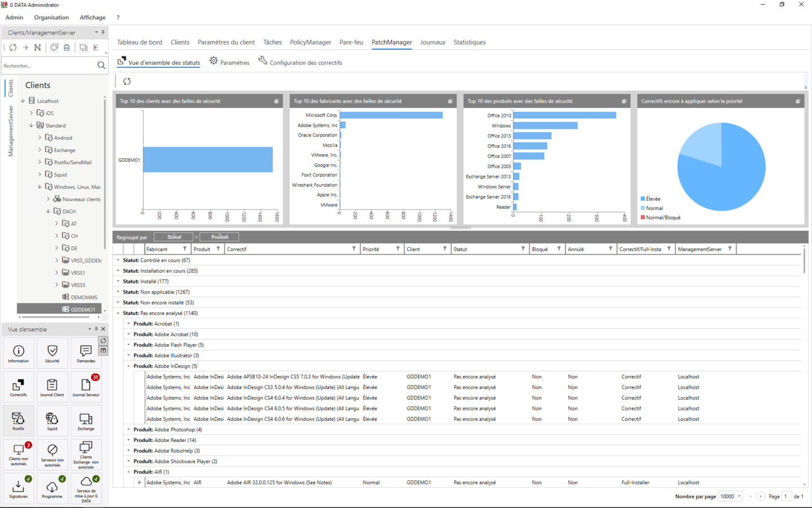
Task: Open filter for the Statut column
Action: [x=523, y=249]
